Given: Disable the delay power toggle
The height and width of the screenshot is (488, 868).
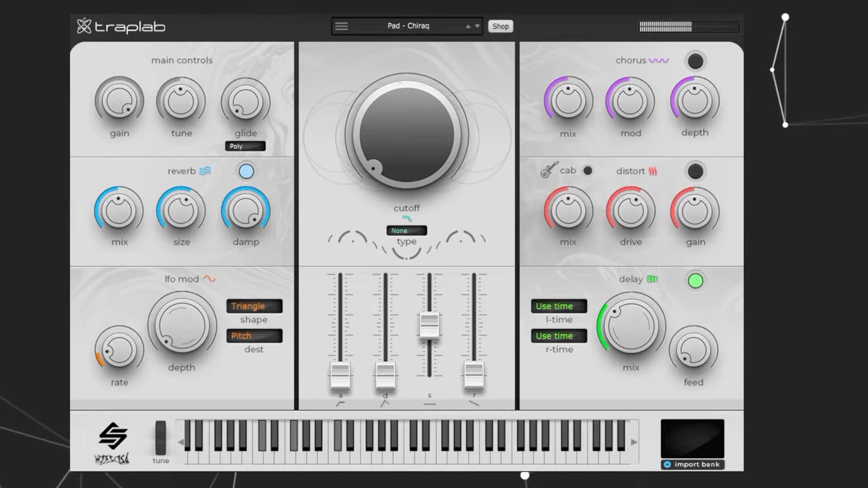Looking at the screenshot, I should click(695, 281).
